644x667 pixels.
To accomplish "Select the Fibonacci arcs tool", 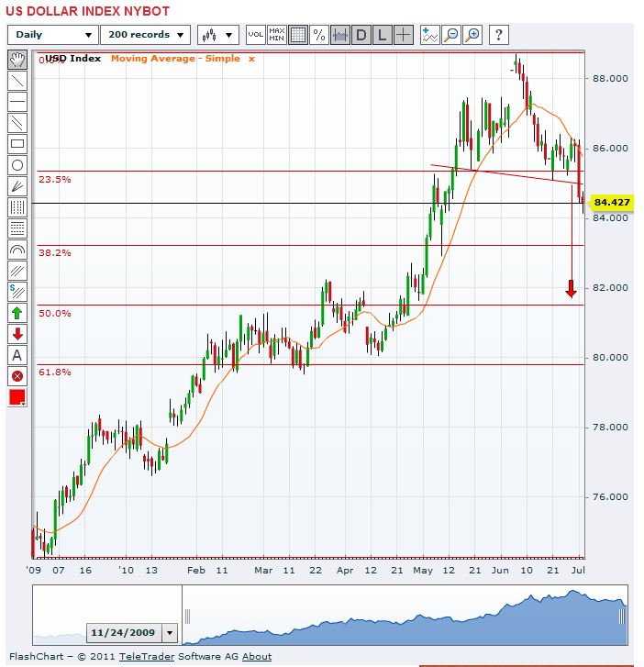I will (x=17, y=250).
